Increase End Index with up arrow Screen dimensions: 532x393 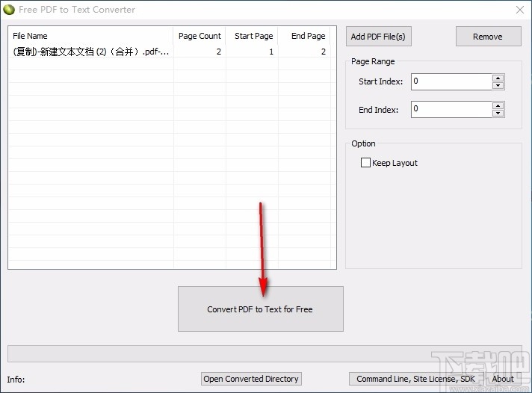click(x=498, y=105)
